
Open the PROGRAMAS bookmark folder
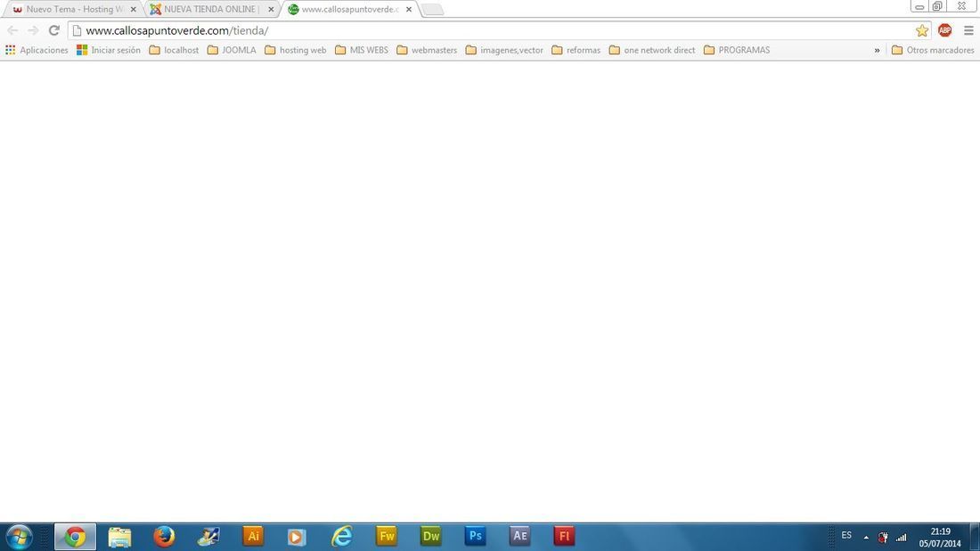[737, 50]
